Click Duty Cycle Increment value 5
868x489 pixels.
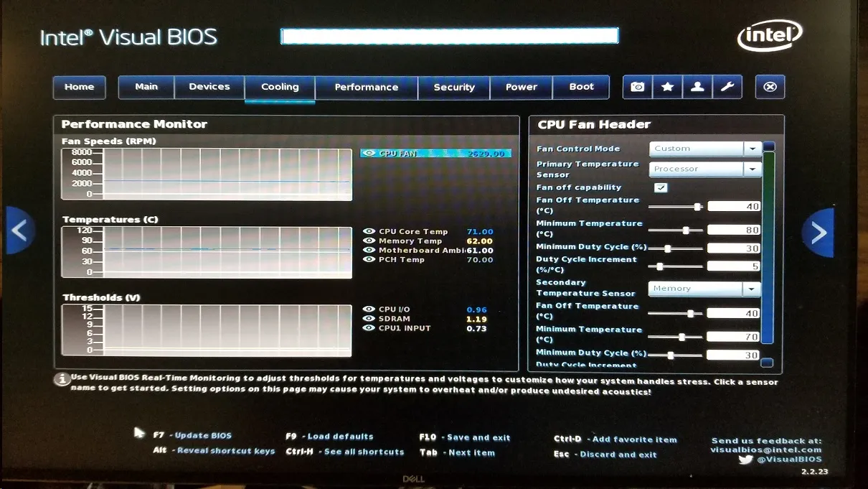click(x=734, y=266)
